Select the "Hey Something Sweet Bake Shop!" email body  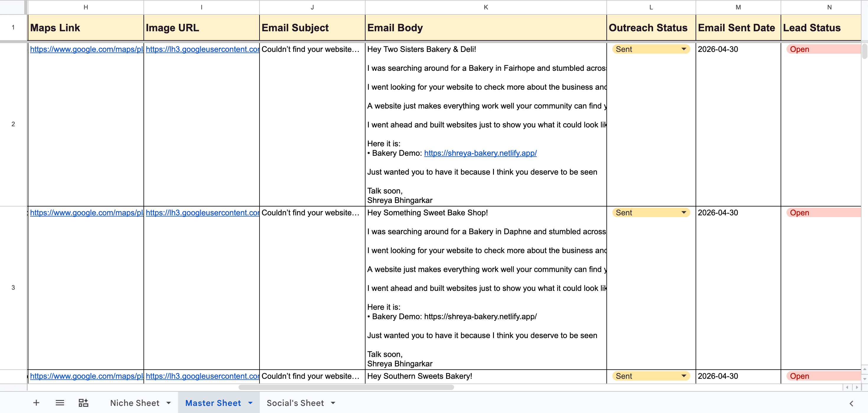(486, 288)
